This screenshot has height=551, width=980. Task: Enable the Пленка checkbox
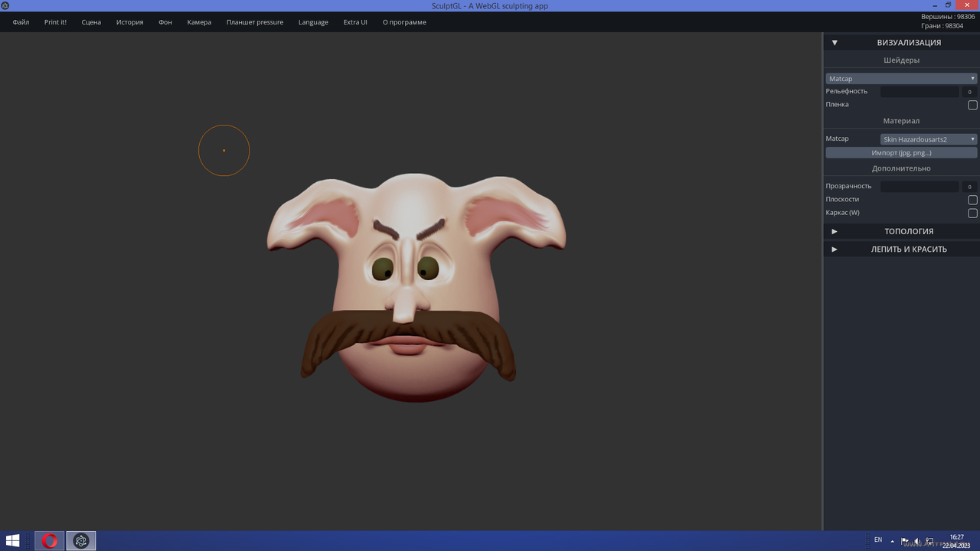[x=972, y=105]
